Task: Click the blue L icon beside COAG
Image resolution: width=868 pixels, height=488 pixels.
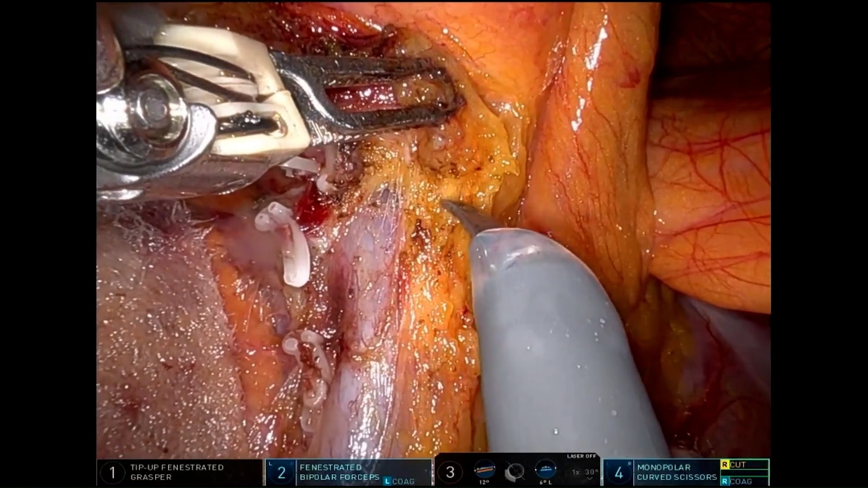Action: coord(387,482)
